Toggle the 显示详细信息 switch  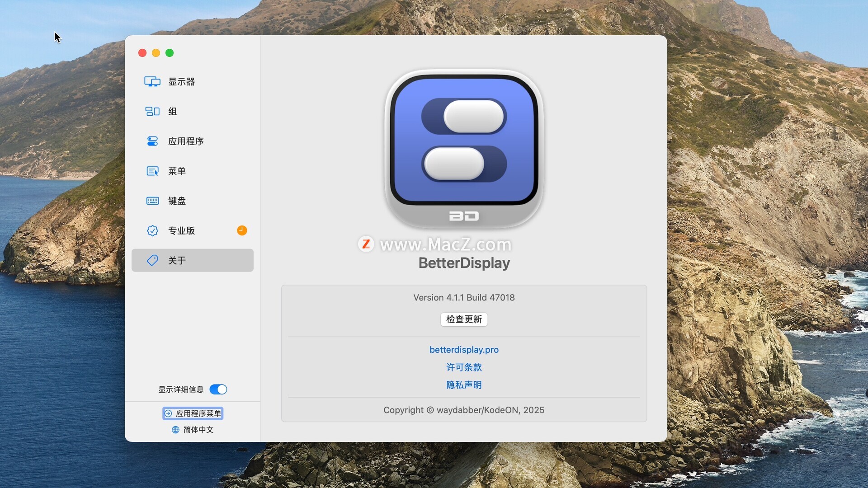tap(218, 389)
